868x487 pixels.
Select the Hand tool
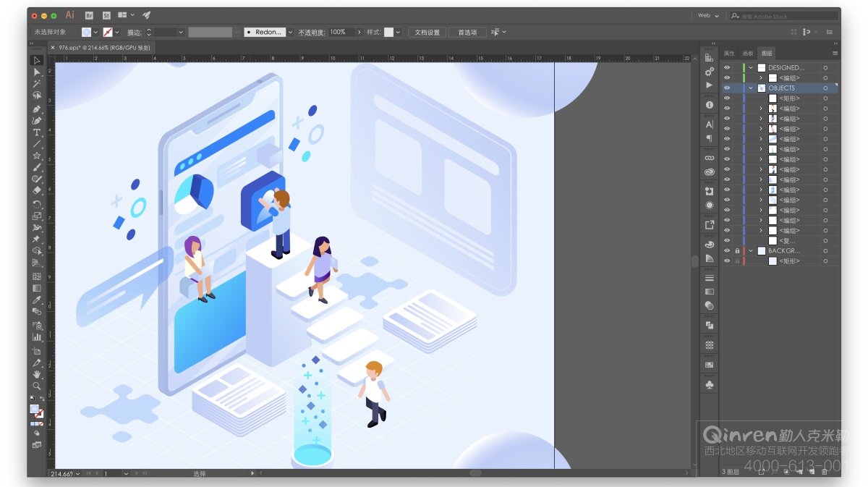pos(36,374)
